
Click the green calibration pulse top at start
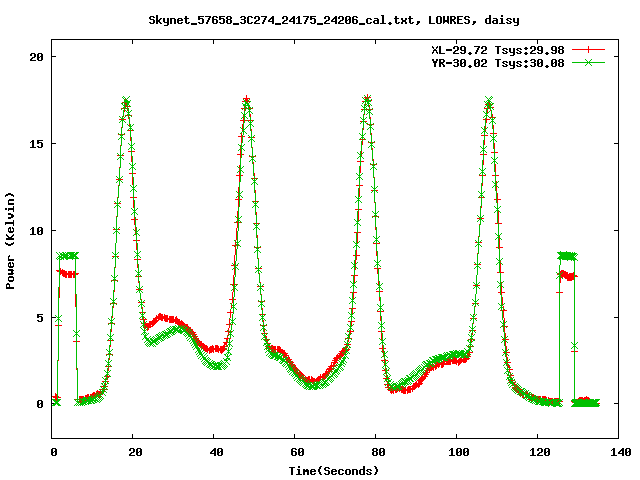point(66,256)
